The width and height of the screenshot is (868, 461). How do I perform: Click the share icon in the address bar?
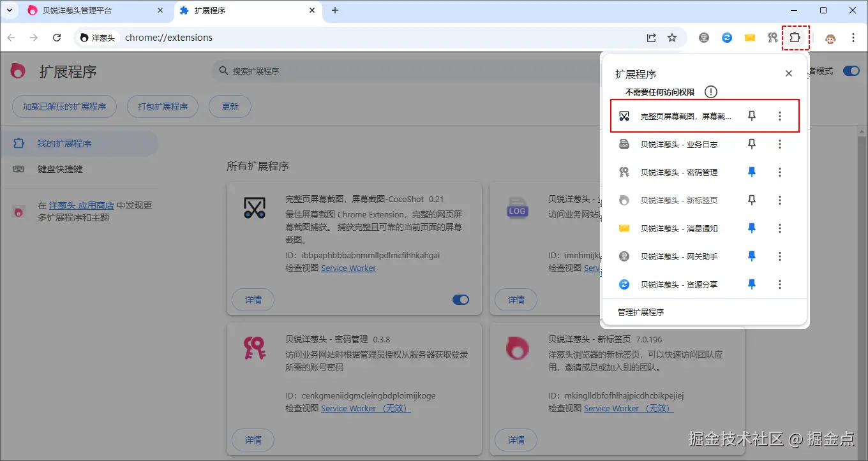(x=650, y=38)
